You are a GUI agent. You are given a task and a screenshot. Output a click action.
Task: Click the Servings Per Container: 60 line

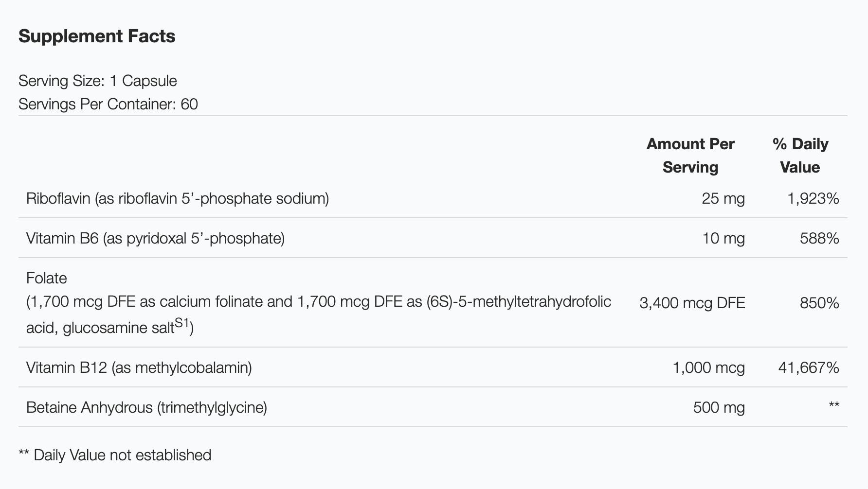click(108, 104)
